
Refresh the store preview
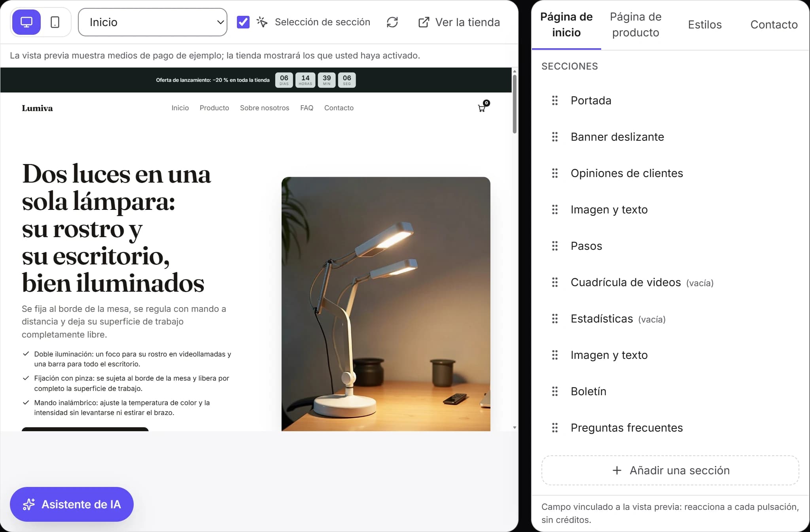[392, 22]
